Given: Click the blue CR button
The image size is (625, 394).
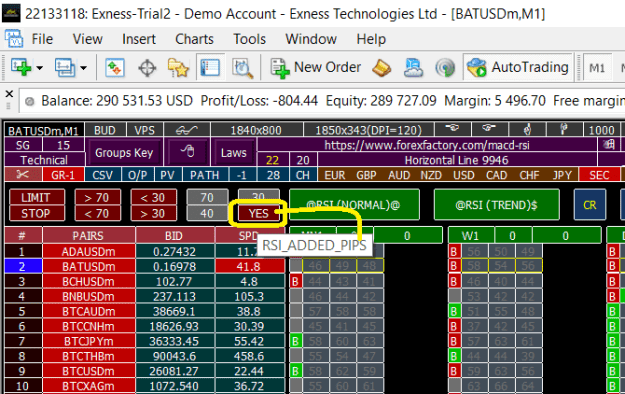Looking at the screenshot, I should [x=590, y=205].
